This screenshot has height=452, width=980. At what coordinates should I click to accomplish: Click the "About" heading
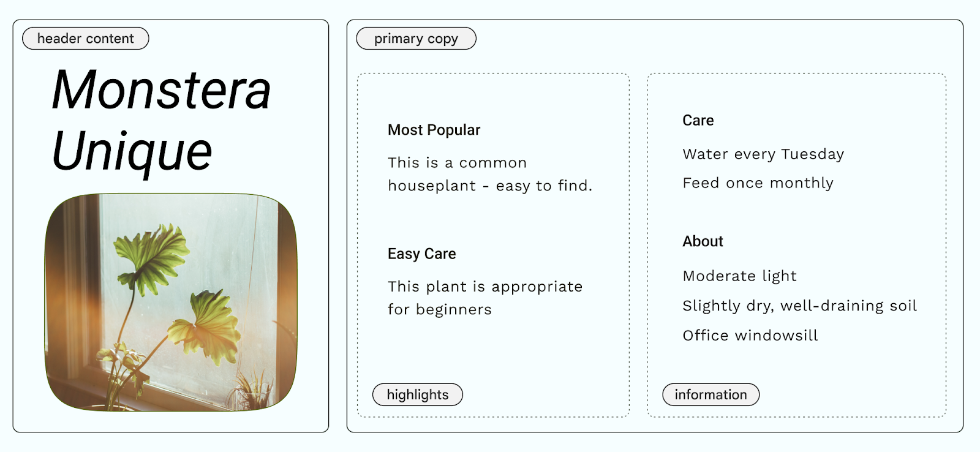(703, 241)
